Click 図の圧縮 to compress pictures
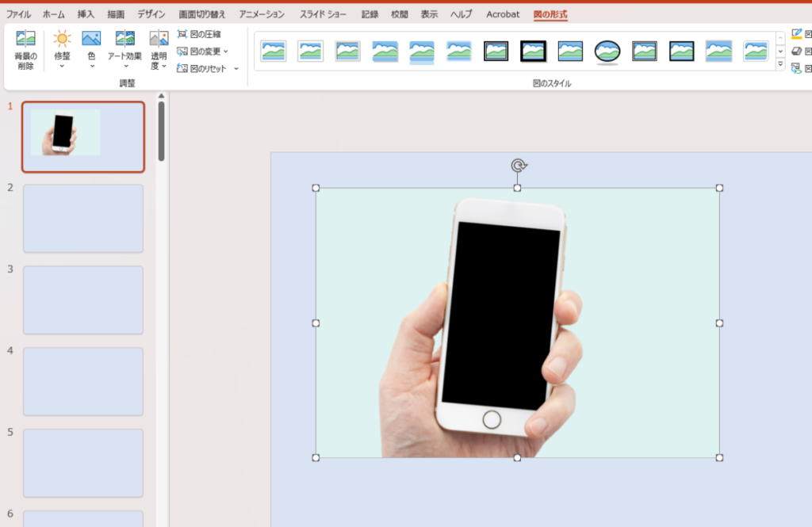 click(x=199, y=34)
